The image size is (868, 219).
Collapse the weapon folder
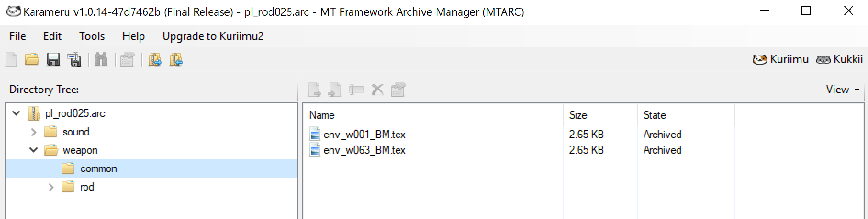point(34,150)
